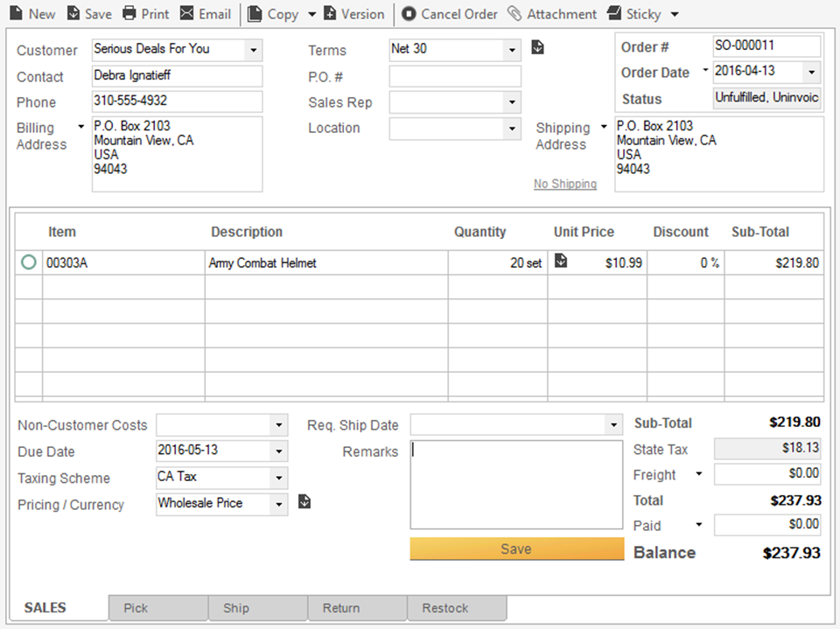
Task: Open the arrow next to Order Date label
Action: (705, 70)
